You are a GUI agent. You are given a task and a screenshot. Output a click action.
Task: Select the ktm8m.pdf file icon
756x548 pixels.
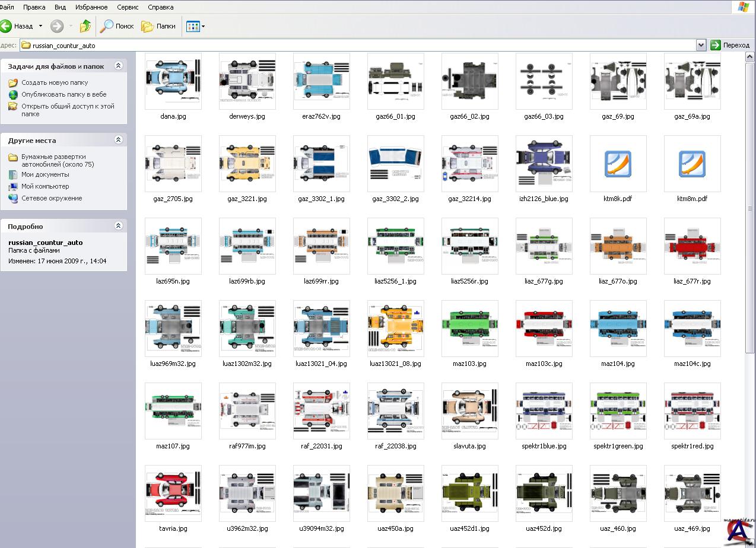point(692,164)
